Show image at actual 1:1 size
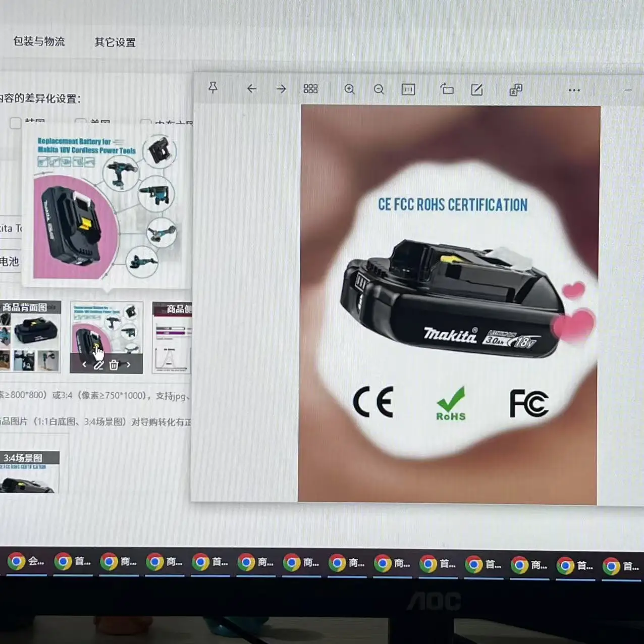This screenshot has width=644, height=644. (408, 90)
